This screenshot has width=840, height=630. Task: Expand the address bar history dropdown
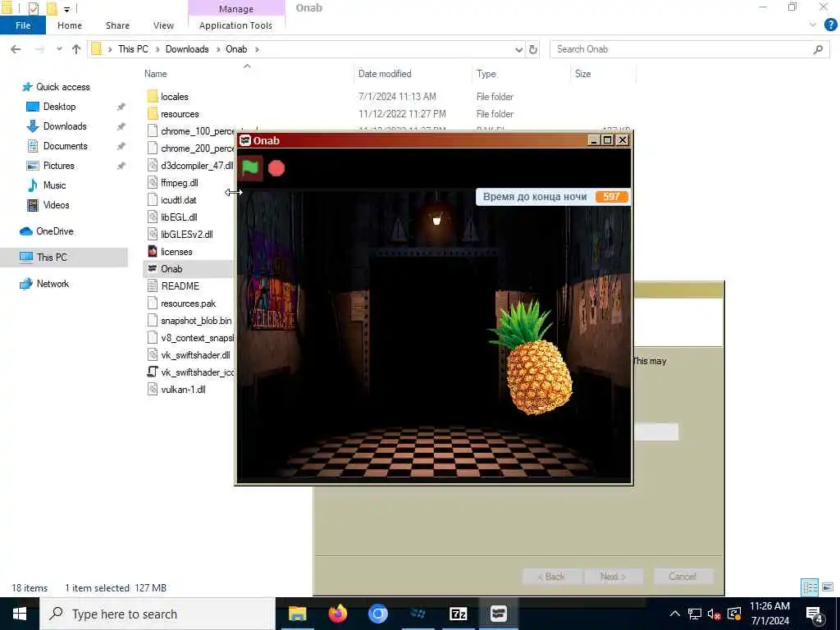518,49
